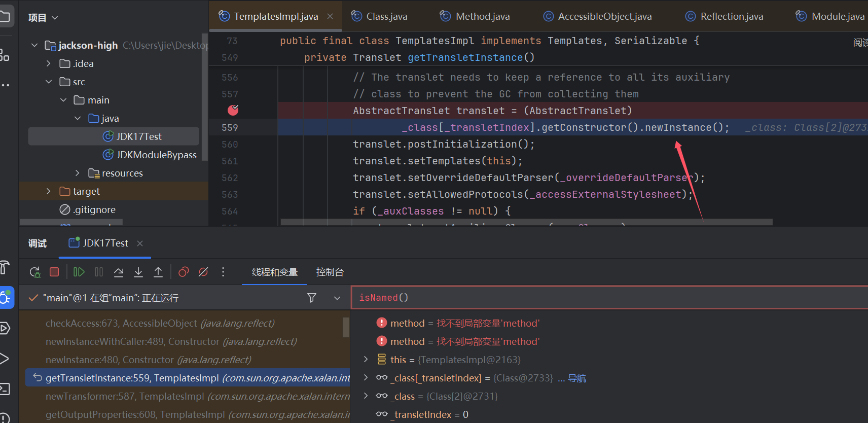The width and height of the screenshot is (868, 423).
Task: Click the project tree vertical scrollbar
Action: [x=205, y=96]
